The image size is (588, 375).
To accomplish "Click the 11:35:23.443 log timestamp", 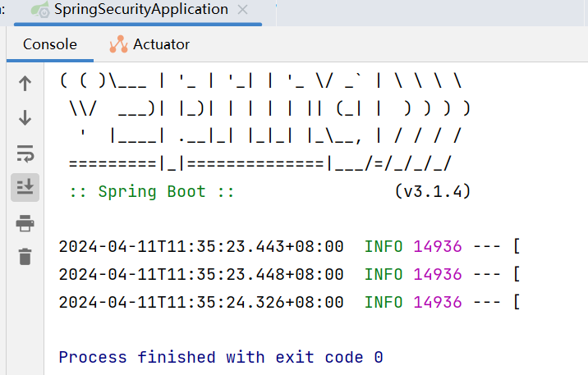I will click(200, 246).
